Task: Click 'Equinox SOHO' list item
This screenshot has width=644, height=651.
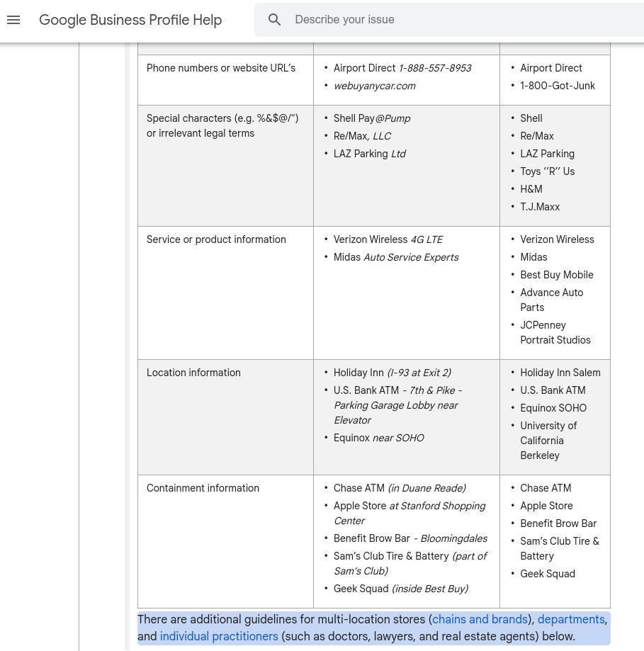Action: click(553, 408)
